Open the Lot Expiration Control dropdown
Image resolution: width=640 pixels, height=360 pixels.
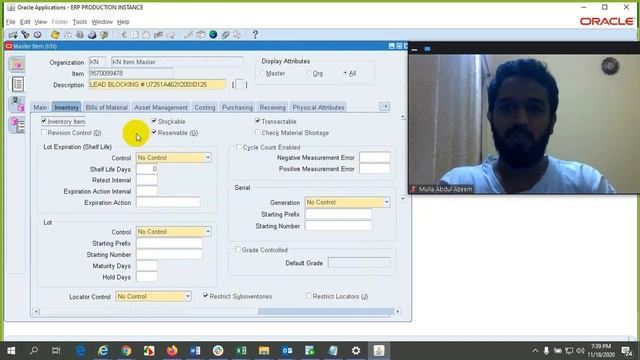(208, 158)
